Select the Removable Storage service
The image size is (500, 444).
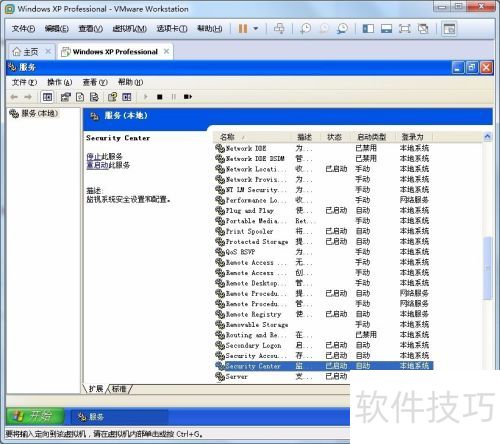coord(324,325)
